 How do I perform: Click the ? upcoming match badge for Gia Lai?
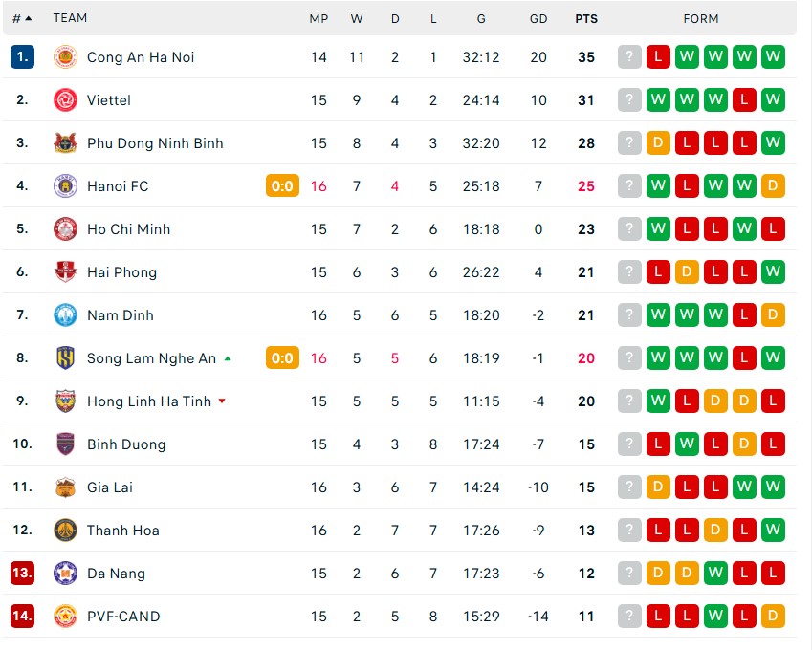(x=629, y=487)
